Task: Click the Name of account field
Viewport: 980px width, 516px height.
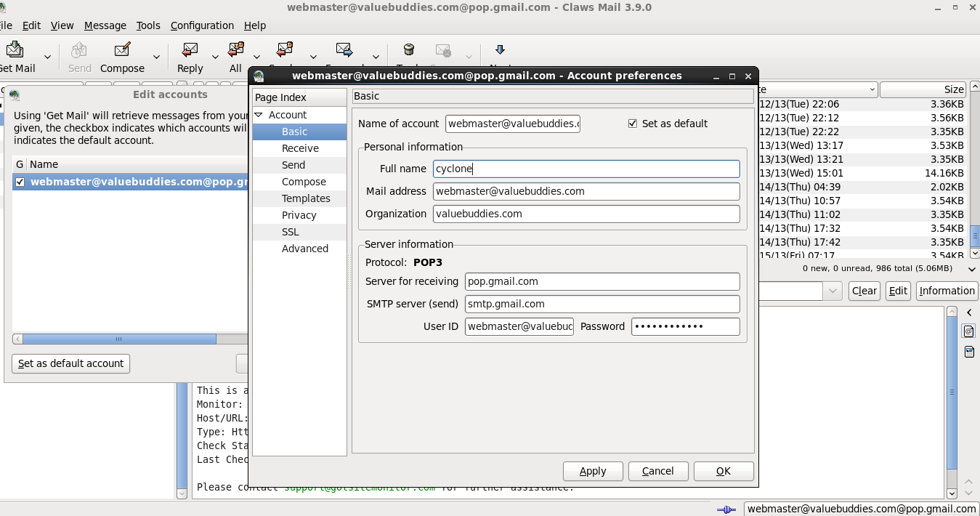Action: pos(513,124)
